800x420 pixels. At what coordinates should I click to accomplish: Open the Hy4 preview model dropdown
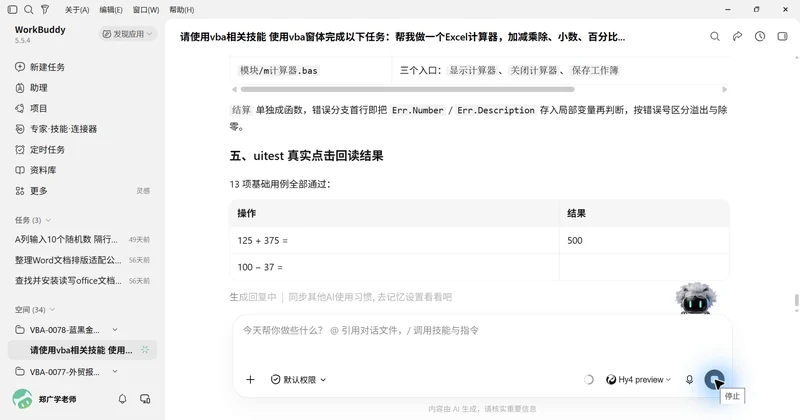(x=638, y=380)
